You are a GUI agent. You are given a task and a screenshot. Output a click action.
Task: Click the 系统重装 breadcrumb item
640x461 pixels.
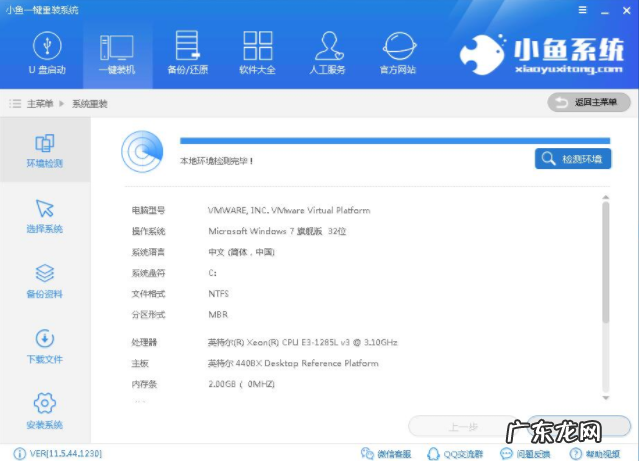pos(90,104)
